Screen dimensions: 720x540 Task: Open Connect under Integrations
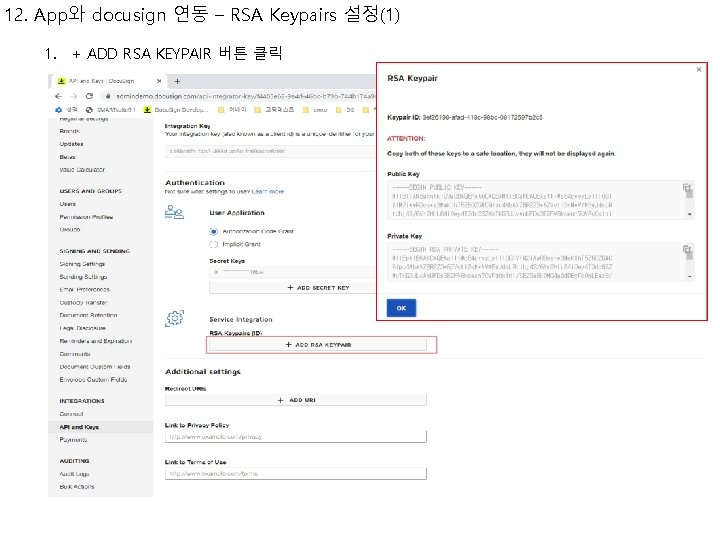[71, 414]
